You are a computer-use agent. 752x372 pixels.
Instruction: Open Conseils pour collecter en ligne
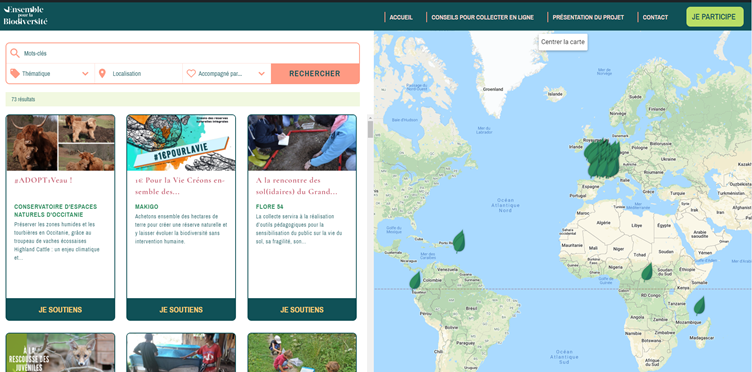click(x=483, y=17)
